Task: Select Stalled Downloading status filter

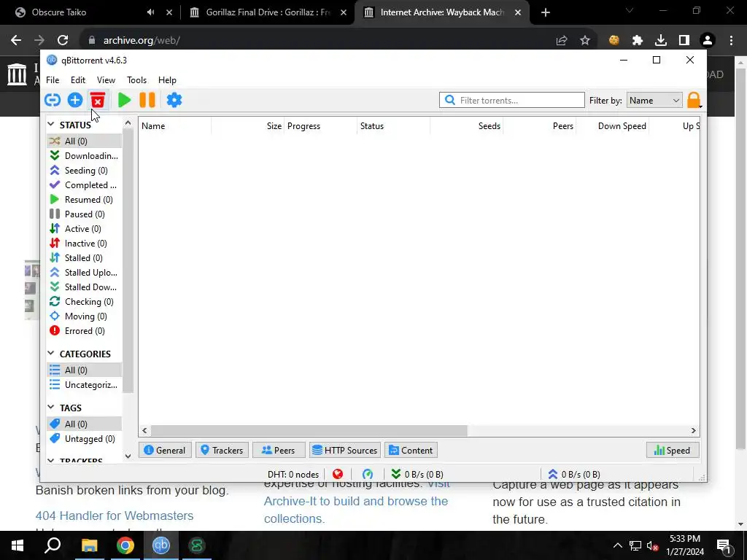Action: (85, 287)
